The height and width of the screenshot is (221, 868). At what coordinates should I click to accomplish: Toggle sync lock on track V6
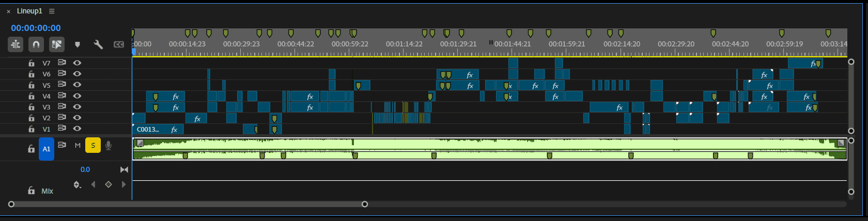[x=62, y=73]
